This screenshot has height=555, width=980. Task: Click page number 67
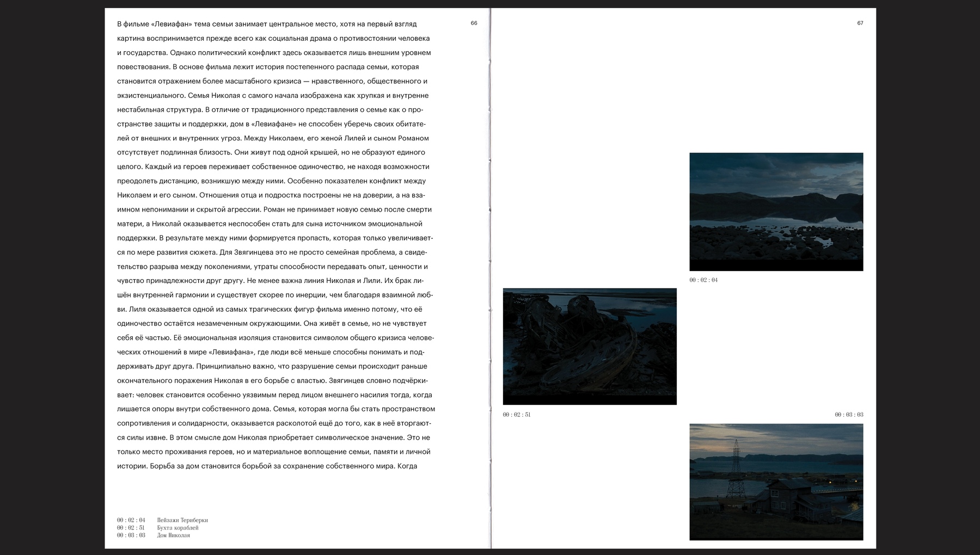pos(860,23)
